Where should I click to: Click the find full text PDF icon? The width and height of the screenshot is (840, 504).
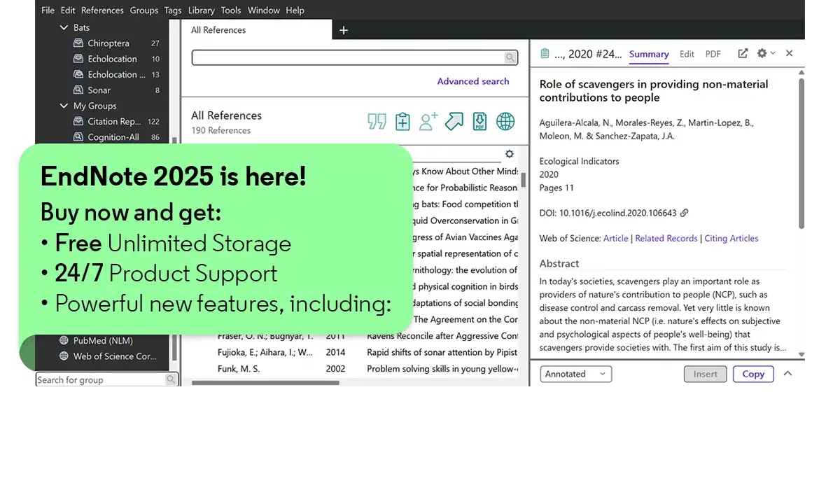479,122
